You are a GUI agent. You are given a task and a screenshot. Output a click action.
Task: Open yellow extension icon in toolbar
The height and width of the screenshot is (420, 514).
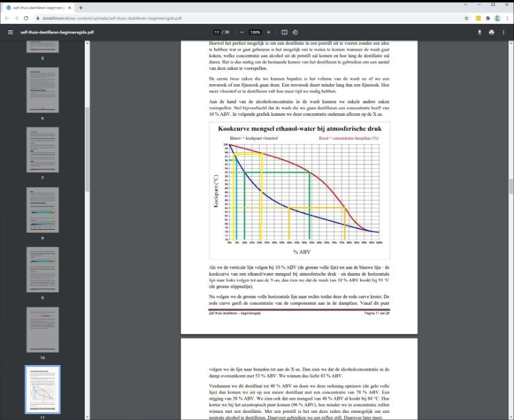(x=478, y=18)
